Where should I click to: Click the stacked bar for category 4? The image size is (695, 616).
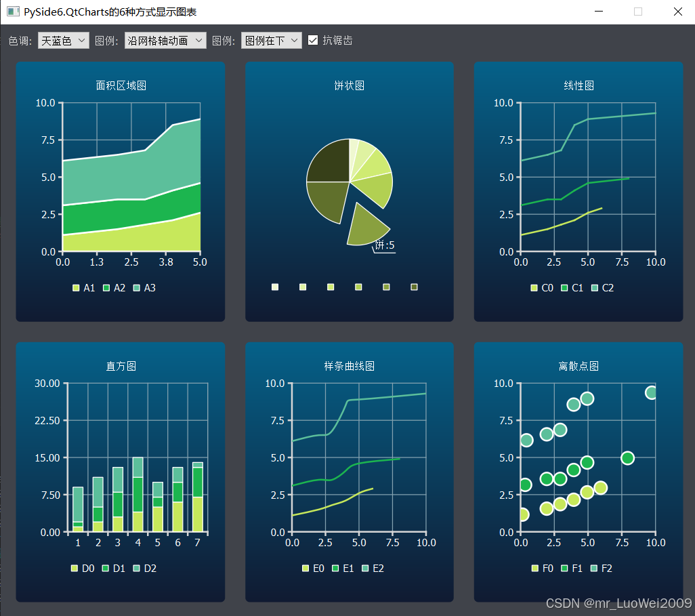tap(138, 495)
